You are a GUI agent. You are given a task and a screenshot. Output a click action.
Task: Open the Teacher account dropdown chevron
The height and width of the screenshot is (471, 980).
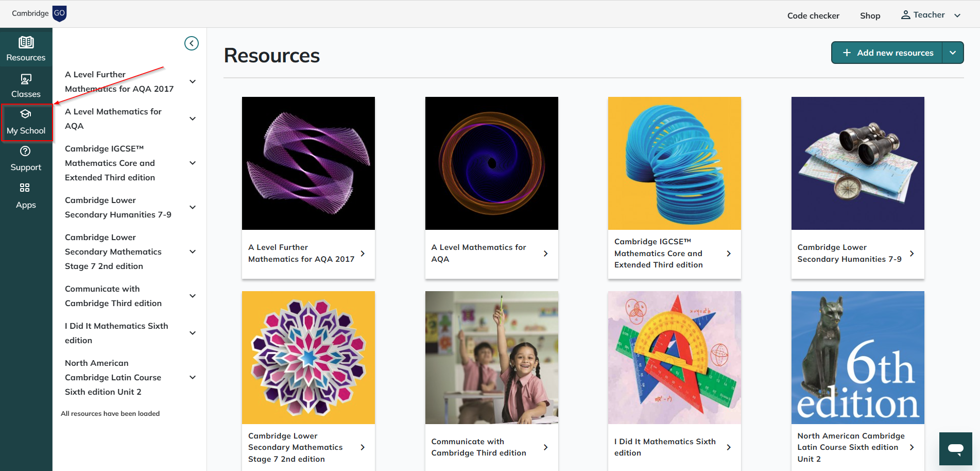[x=957, y=15]
